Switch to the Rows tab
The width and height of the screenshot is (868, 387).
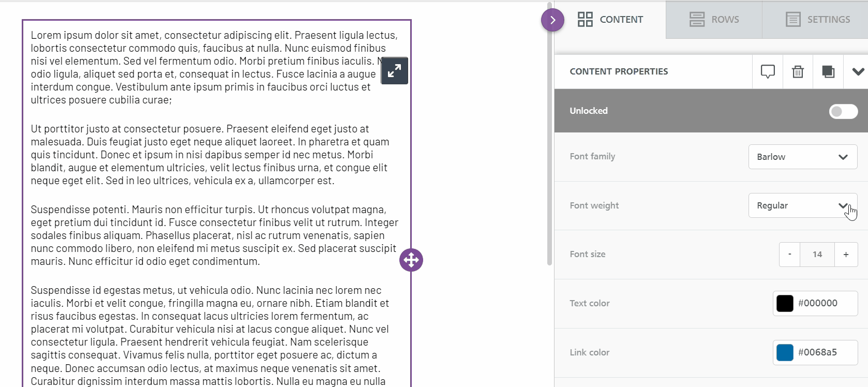pos(714,20)
